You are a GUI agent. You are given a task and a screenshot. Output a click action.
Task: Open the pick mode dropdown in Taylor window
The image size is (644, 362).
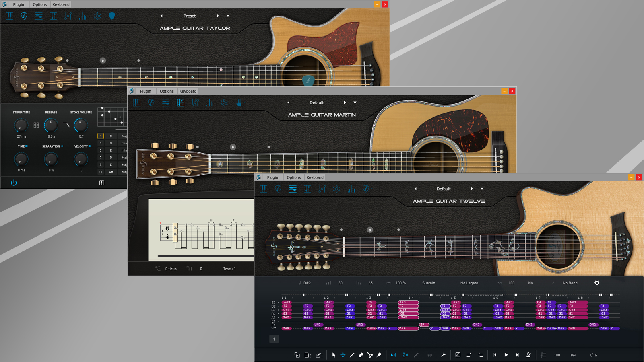pos(114,16)
